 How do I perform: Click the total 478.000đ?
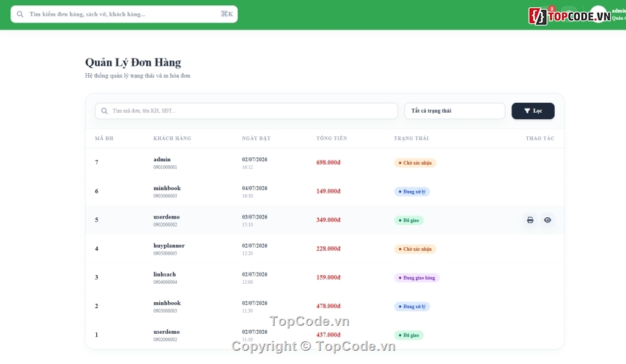tap(329, 306)
